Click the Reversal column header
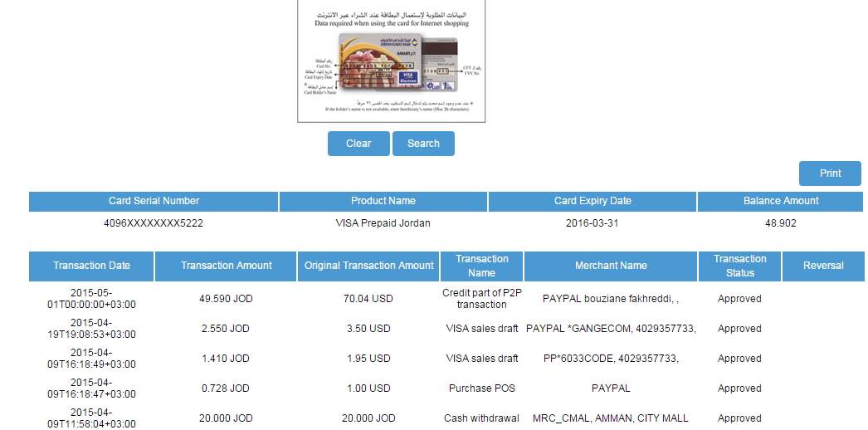Screen dimensions: 868x430 (823, 266)
